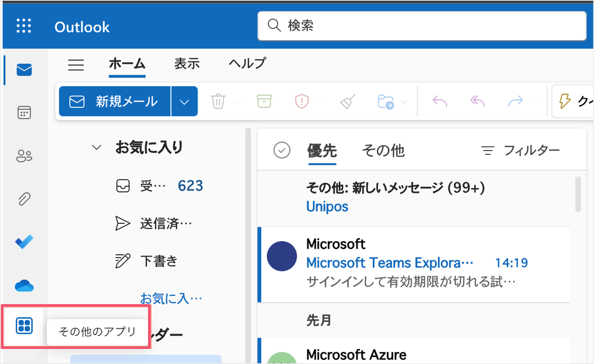This screenshot has width=594, height=364.
Task: Reply all using the double arrow icon
Action: coord(478,101)
